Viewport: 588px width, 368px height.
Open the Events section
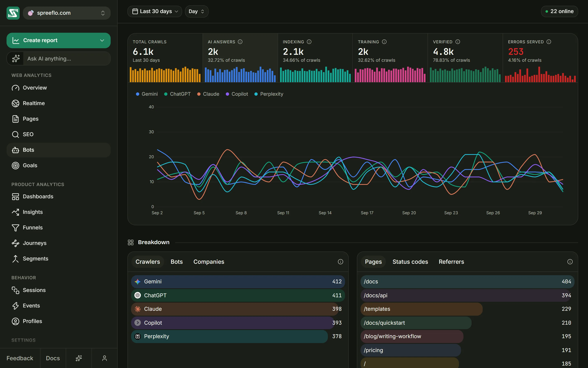[59, 306]
